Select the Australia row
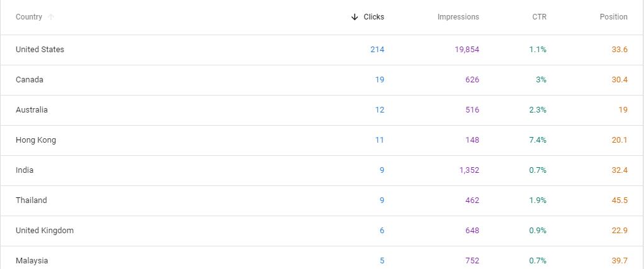The height and width of the screenshot is (269, 644). (x=322, y=110)
